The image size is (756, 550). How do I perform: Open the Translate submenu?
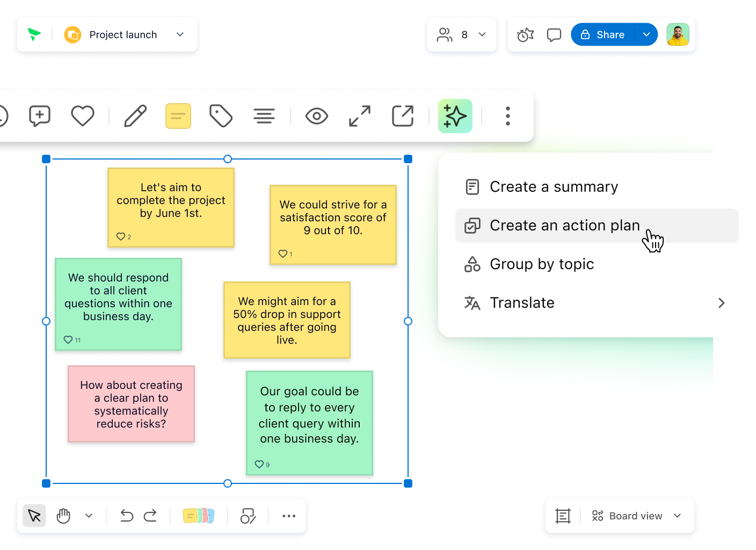(597, 303)
